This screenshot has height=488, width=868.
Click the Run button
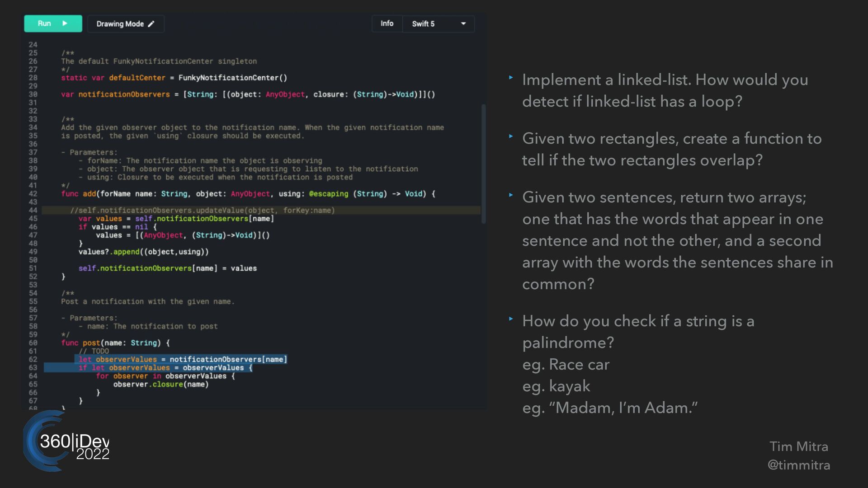53,23
